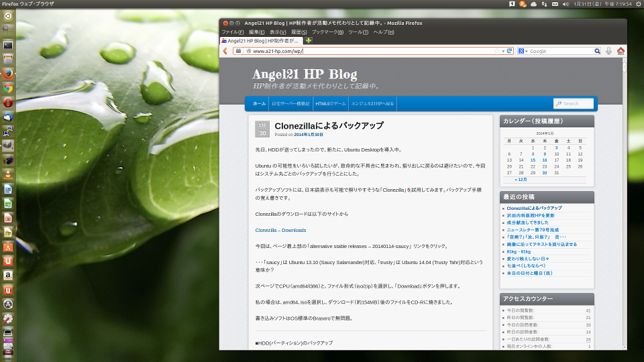Click ホーム in blog navigation
Screen dimensions: 644x362
click(x=259, y=104)
